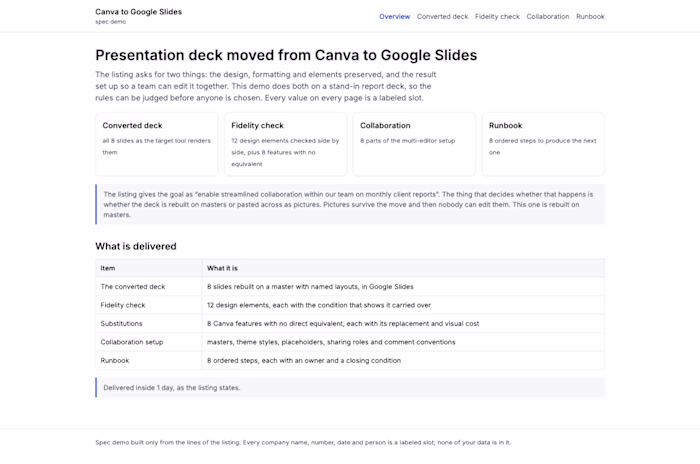Click the Runbook table cell
The height and width of the screenshot is (464, 700).
149,360
